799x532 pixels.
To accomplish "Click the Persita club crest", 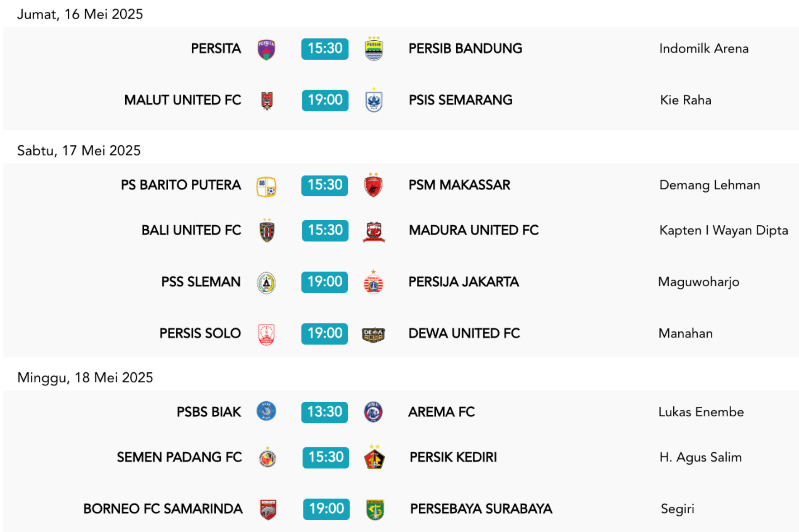I will pos(266,50).
